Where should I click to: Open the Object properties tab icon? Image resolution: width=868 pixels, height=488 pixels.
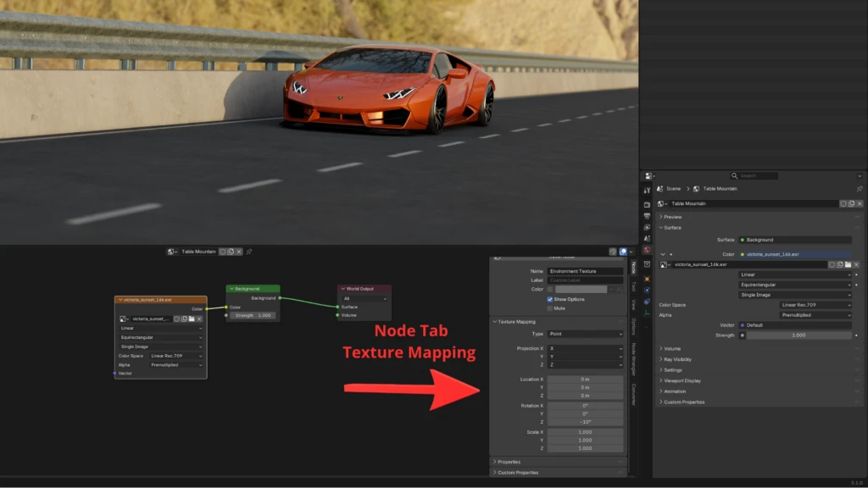(647, 279)
